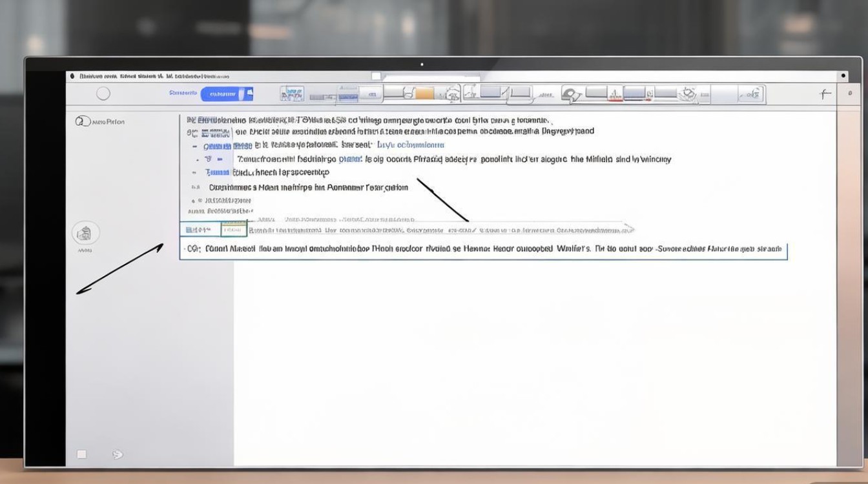
Task: Click the white square in the top title bar
Action: [376, 76]
